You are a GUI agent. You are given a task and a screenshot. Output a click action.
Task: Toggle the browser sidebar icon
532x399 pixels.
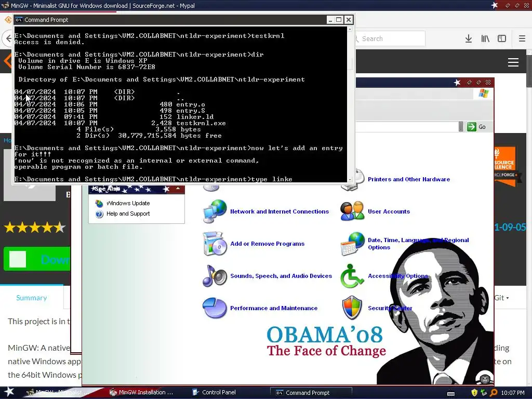pyautogui.click(x=502, y=38)
